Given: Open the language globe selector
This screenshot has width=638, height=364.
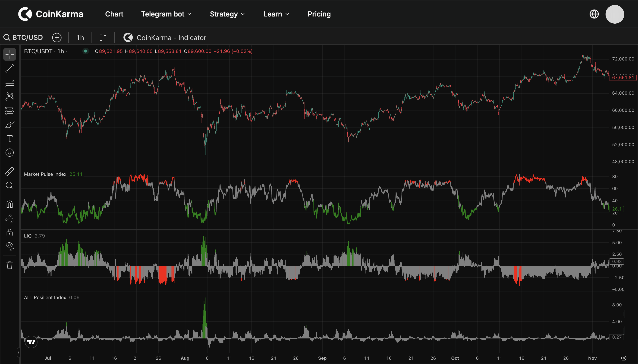Looking at the screenshot, I should point(594,14).
